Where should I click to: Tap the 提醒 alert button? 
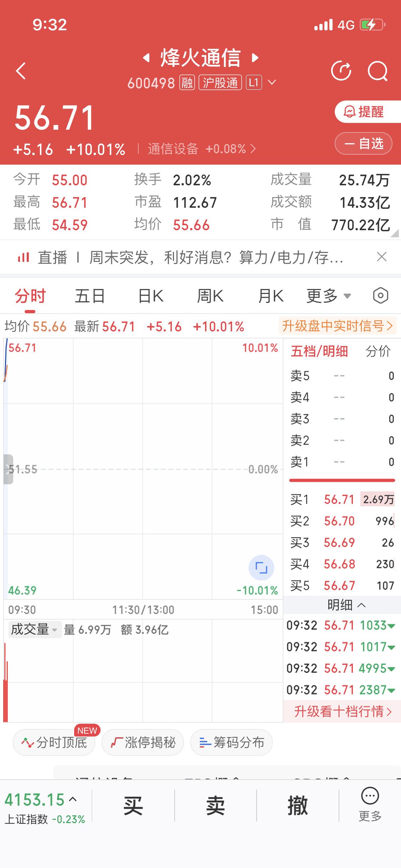pyautogui.click(x=367, y=112)
